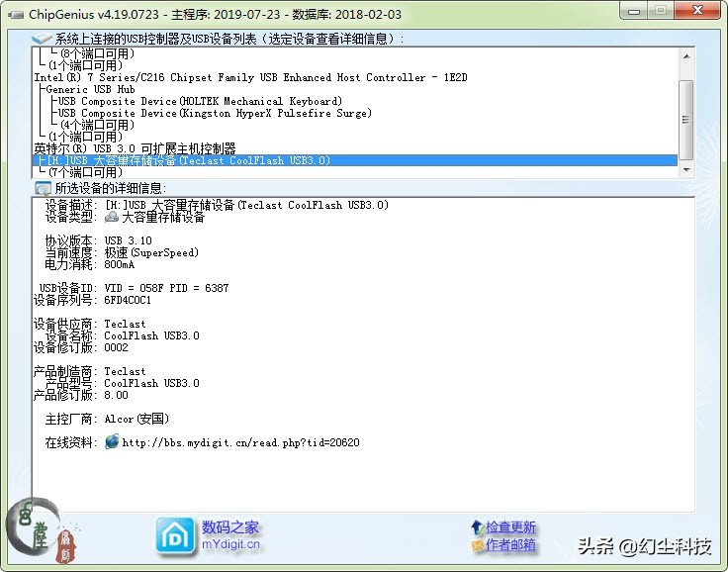This screenshot has width=728, height=572.
Task: Click the 作者邮箱 link
Action: click(x=510, y=544)
